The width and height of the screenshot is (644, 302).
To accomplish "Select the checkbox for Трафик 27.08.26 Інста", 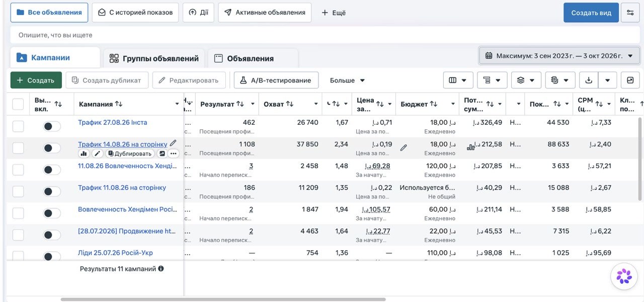I will (18, 126).
